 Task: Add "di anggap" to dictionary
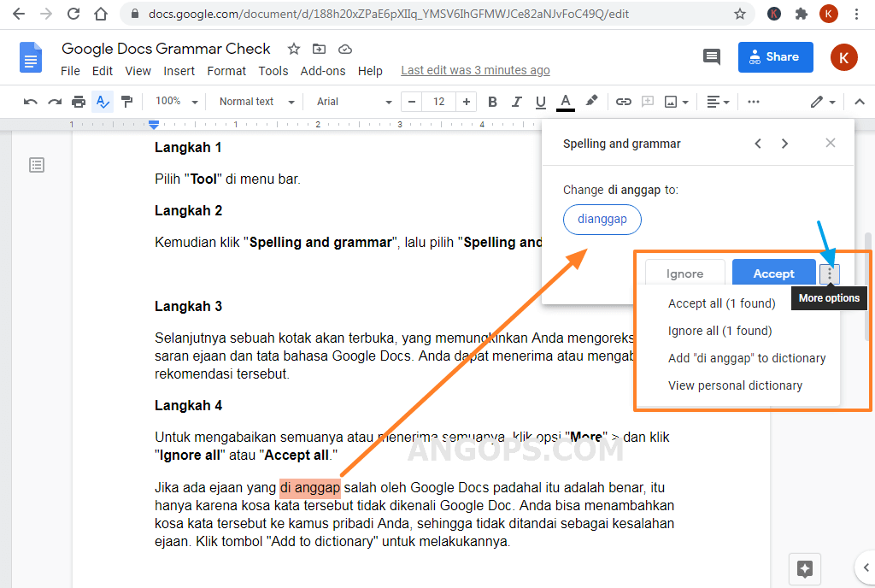tap(747, 358)
